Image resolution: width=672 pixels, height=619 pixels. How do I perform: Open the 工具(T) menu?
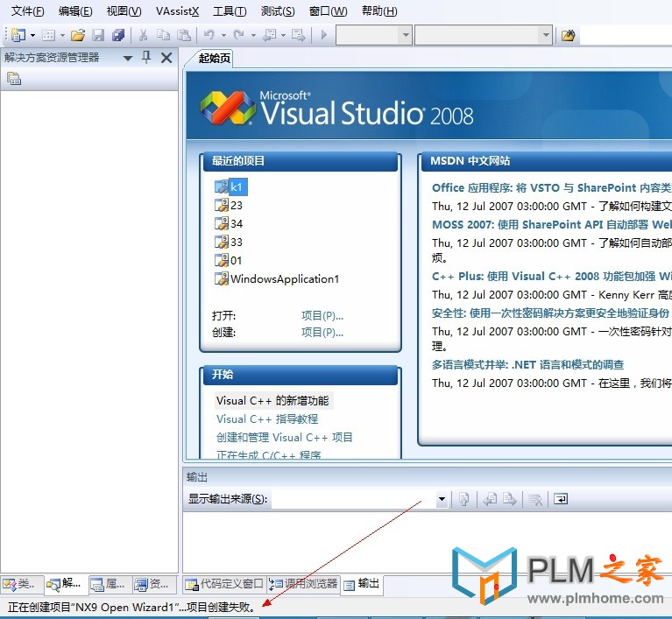[230, 11]
